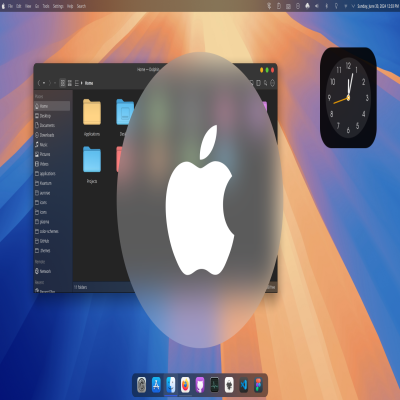Viewport: 400px width, 400px height.
Task: Open the Applications folder
Action: (92, 118)
